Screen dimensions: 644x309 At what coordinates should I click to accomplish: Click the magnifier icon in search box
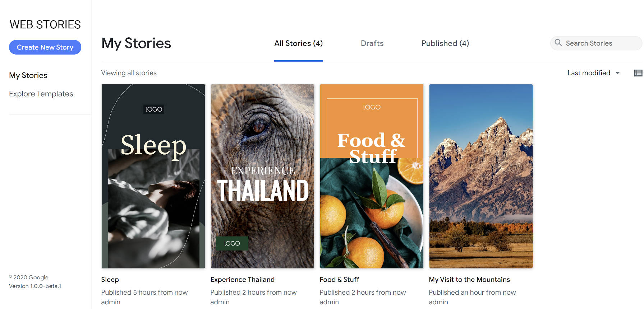(558, 43)
